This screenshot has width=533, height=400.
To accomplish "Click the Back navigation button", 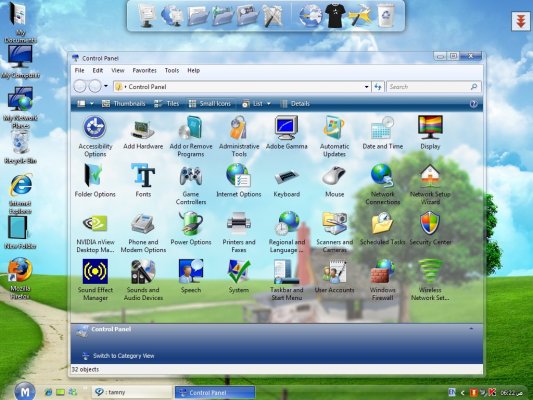I will (80, 86).
